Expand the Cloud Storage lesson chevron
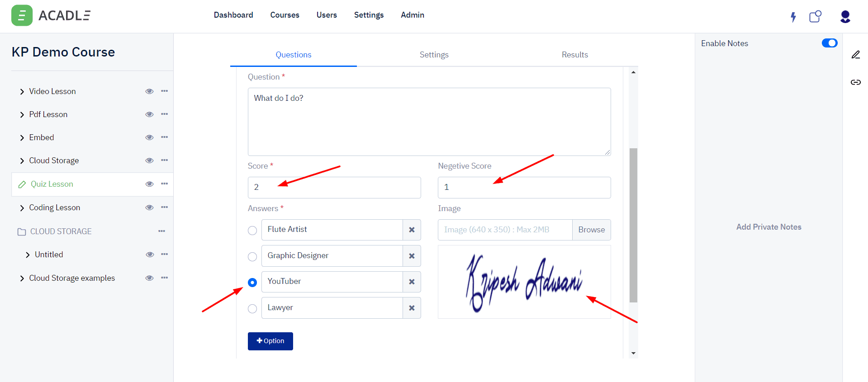This screenshot has height=382, width=868. point(22,161)
